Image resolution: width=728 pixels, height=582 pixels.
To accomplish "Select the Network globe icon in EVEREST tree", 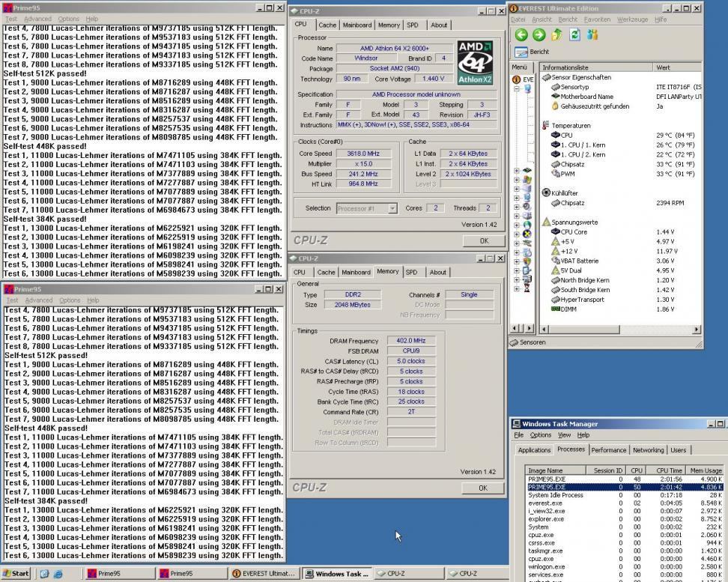I will click(527, 225).
